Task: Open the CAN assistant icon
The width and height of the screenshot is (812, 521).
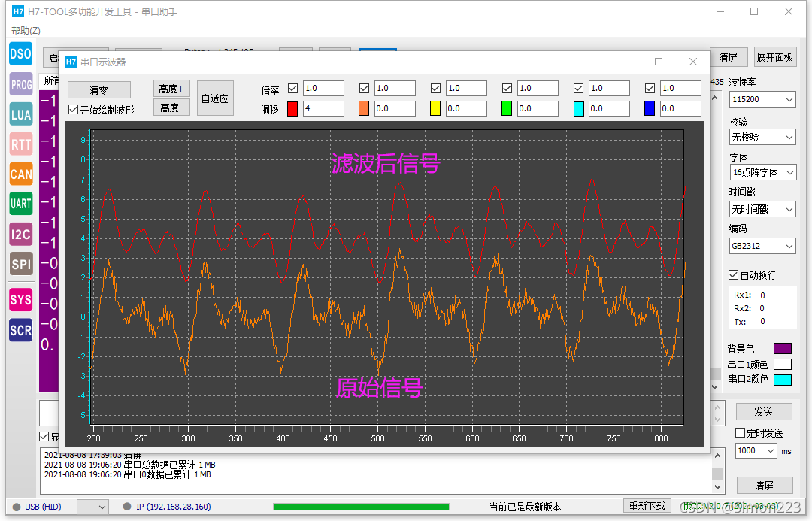Action: (x=21, y=174)
